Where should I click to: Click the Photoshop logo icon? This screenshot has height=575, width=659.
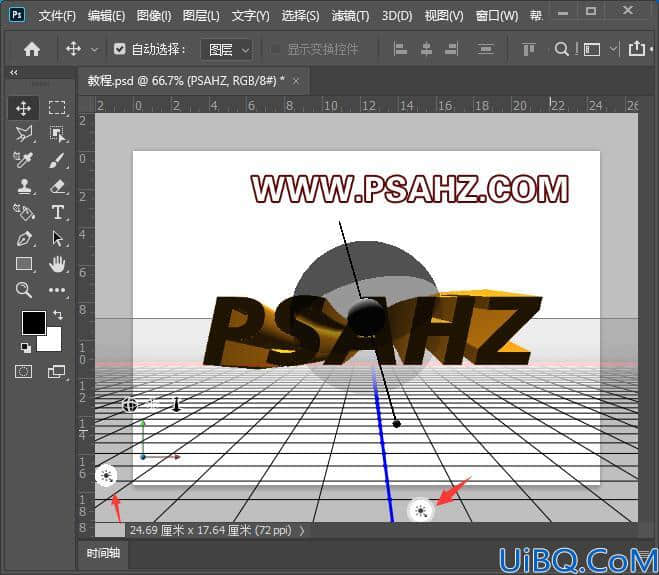pos(17,15)
